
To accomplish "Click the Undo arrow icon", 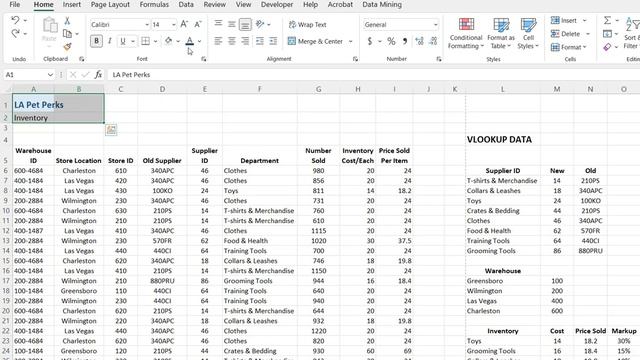I will [x=16, y=20].
